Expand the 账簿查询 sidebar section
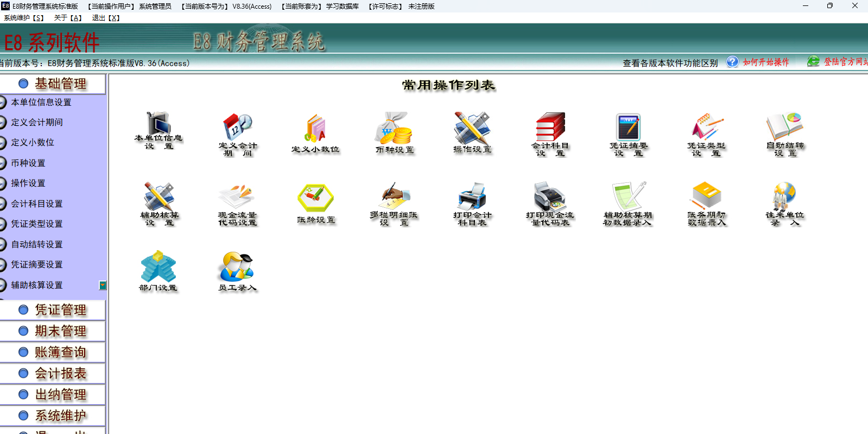Image resolution: width=868 pixels, height=434 pixels. 53,352
